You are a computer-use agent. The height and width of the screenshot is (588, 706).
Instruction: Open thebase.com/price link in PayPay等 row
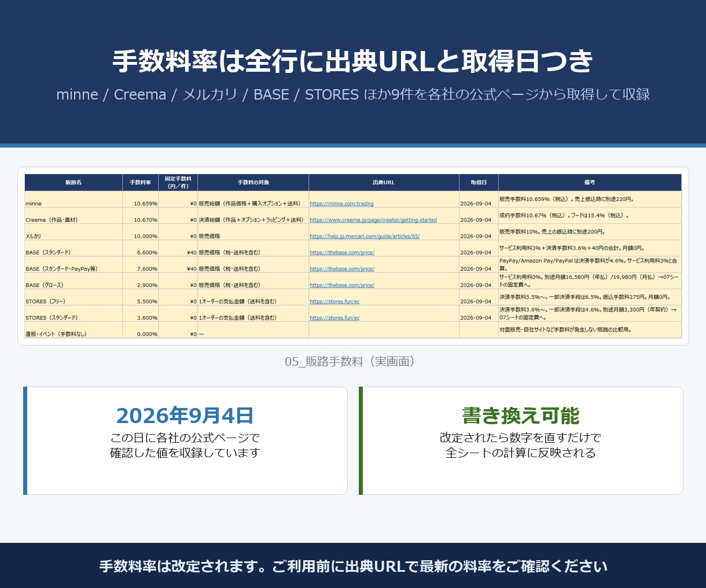point(342,269)
